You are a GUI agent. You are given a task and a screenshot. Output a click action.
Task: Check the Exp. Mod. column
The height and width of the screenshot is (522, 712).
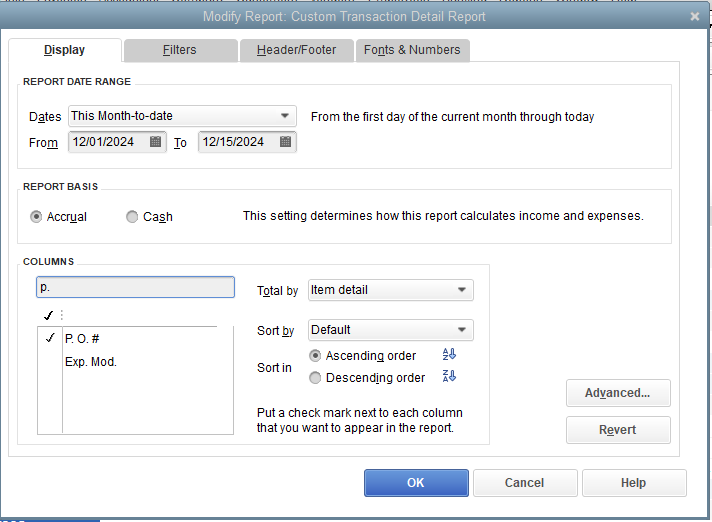point(50,362)
